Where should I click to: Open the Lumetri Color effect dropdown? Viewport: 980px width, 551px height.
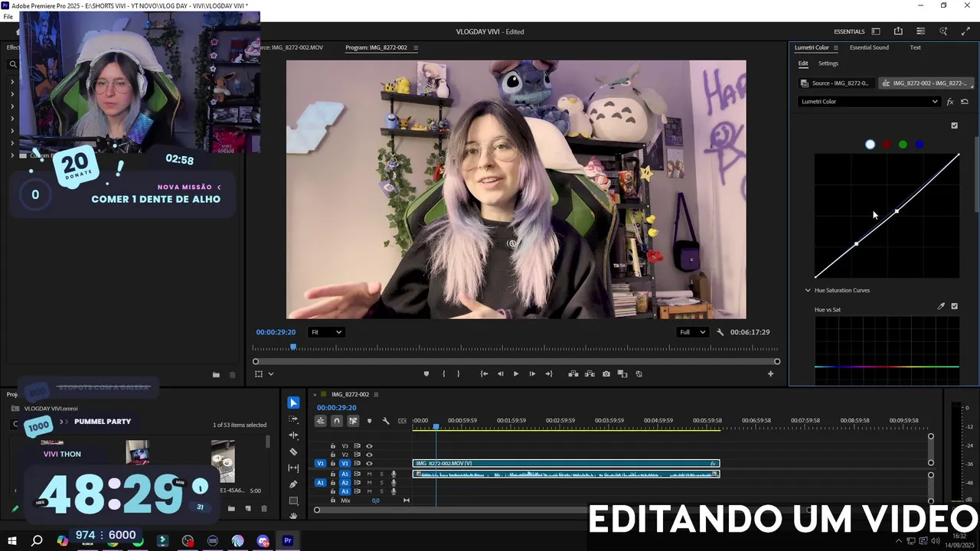tap(869, 102)
